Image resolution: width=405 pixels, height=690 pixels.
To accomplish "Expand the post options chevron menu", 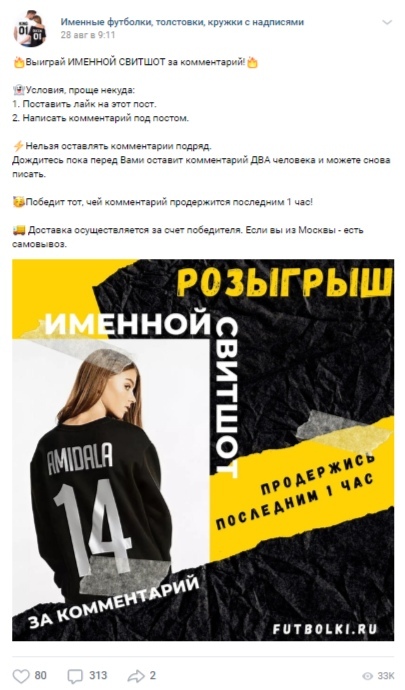I will click(387, 22).
